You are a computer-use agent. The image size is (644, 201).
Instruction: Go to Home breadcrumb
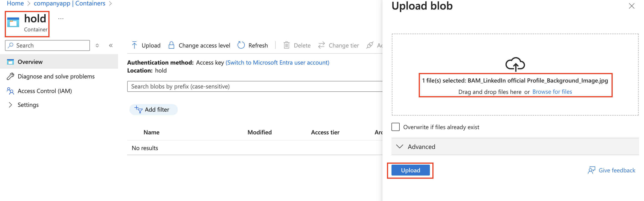[15, 3]
